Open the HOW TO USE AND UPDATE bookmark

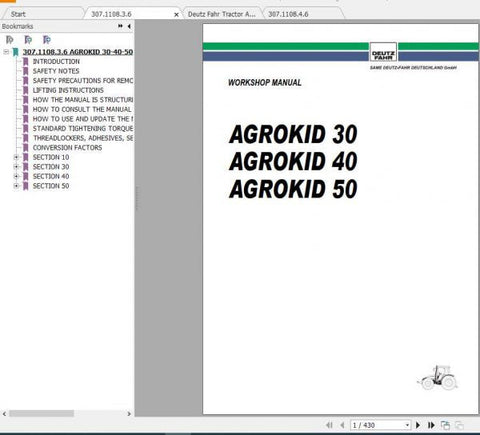coord(83,119)
